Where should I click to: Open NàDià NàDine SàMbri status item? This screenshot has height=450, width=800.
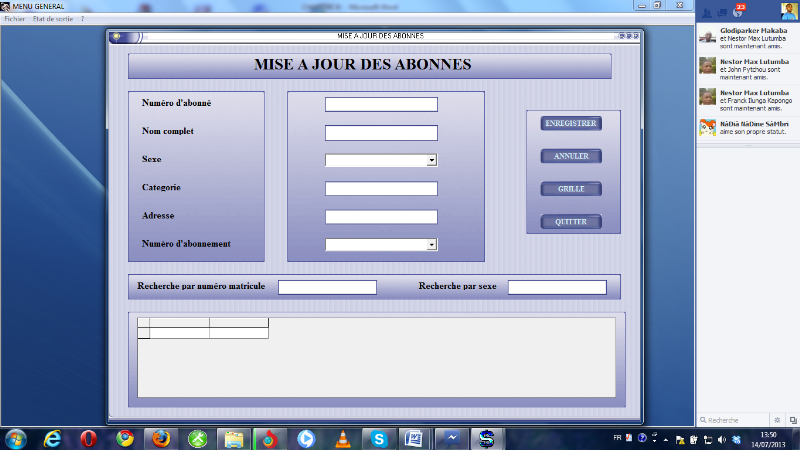tap(748, 128)
